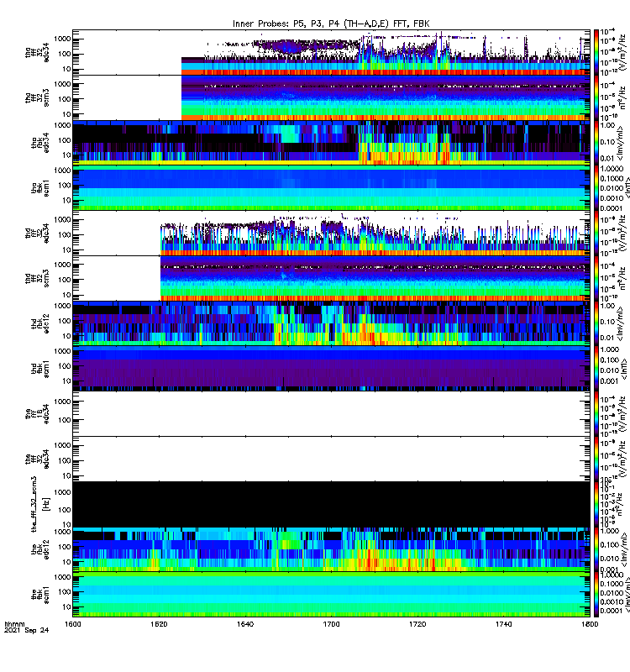Select the tha fbk scm1 spectrogram panel

pos(331,187)
